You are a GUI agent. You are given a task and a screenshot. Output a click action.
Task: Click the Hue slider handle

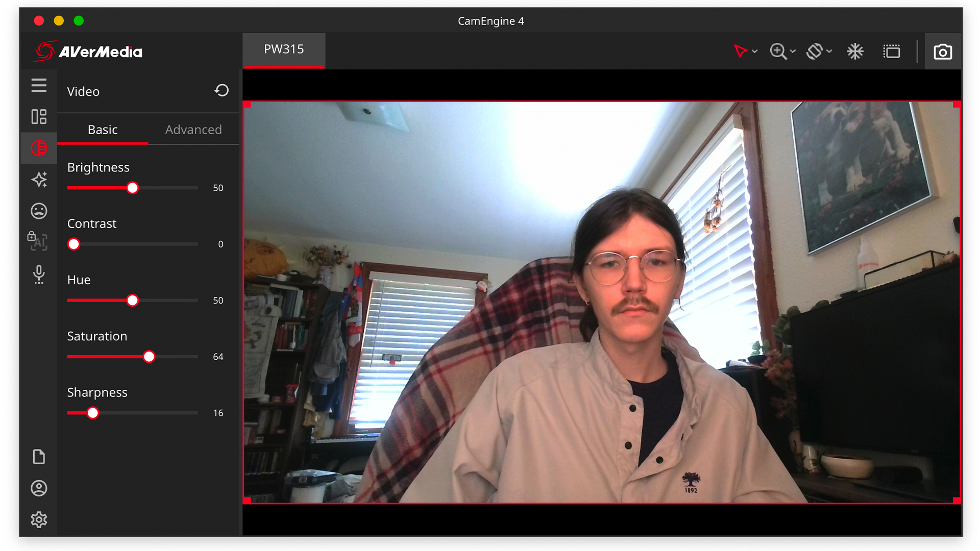coord(132,300)
